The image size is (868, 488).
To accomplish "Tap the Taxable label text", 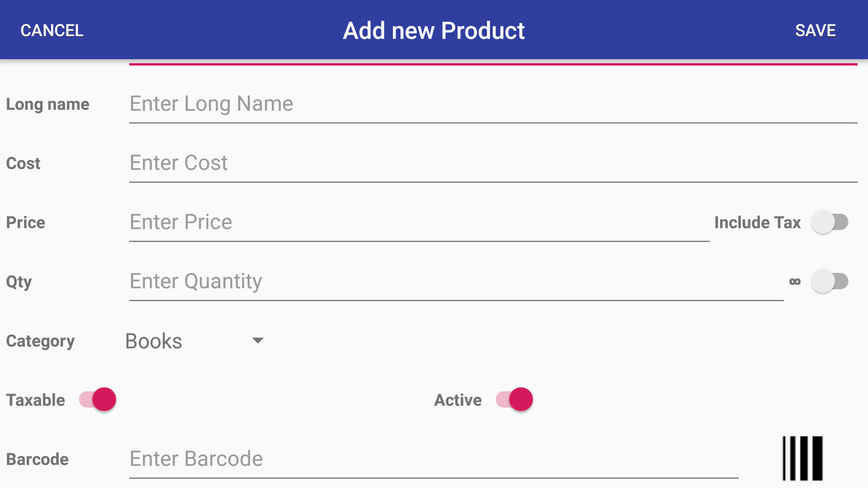I will [x=36, y=400].
